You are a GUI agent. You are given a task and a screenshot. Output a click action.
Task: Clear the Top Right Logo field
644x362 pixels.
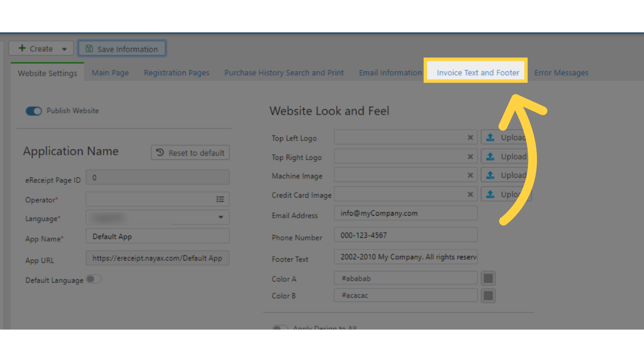point(470,157)
